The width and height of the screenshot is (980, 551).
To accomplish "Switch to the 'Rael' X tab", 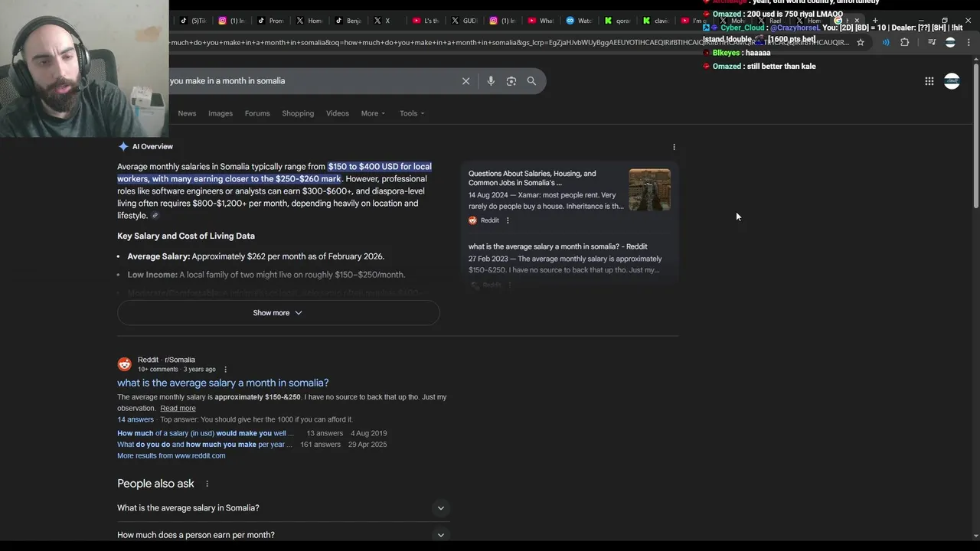I will tap(772, 21).
